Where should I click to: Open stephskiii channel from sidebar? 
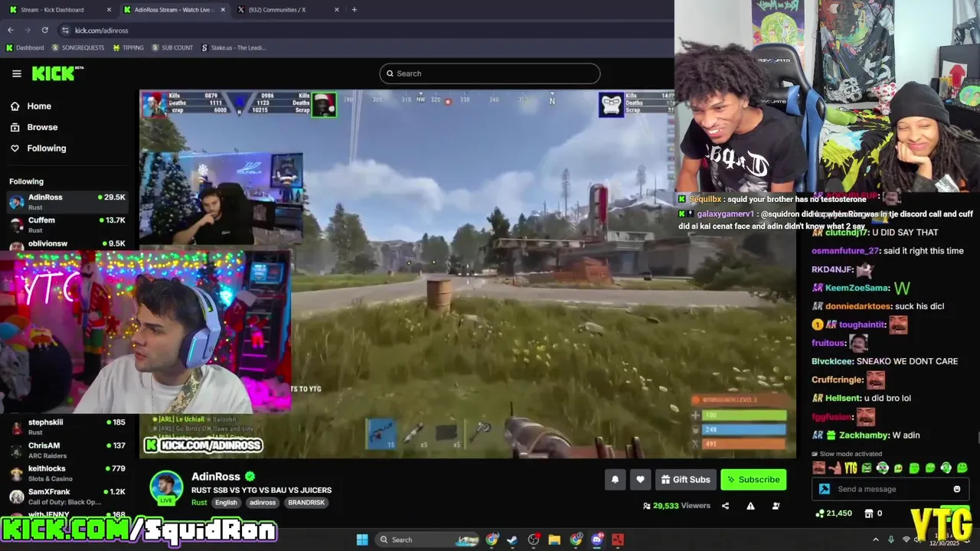click(67, 427)
